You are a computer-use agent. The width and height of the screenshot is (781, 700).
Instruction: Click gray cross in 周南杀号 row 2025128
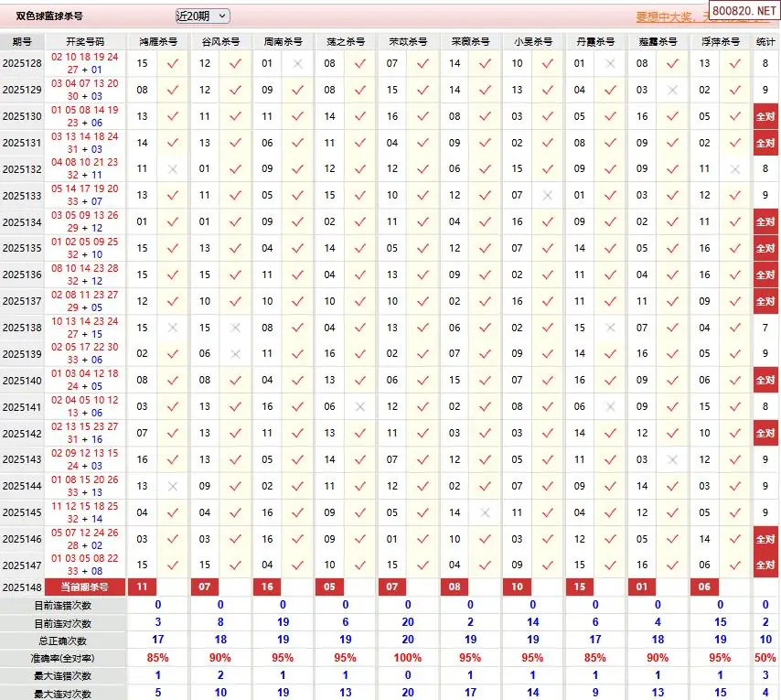pos(297,64)
